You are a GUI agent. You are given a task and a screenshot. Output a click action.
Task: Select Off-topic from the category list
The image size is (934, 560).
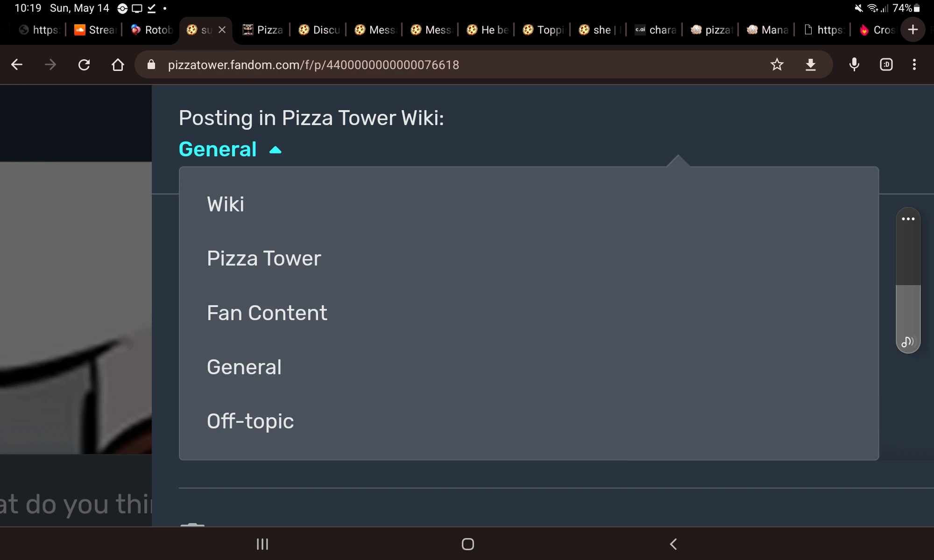(x=250, y=421)
